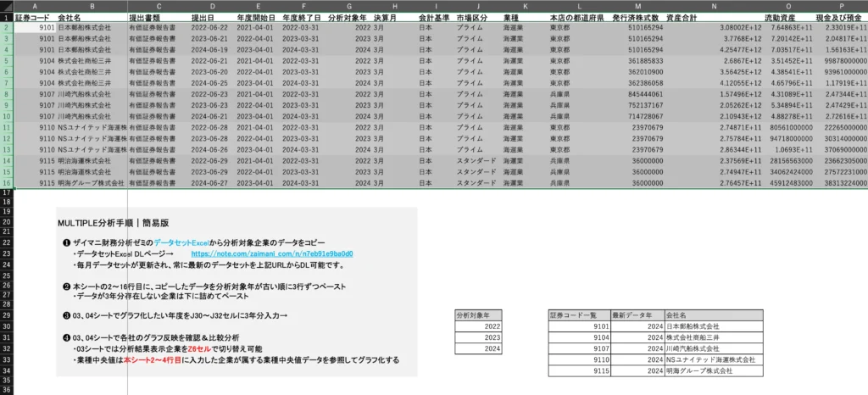
Task: Select the cash cell 38313224000
Action: (x=842, y=182)
